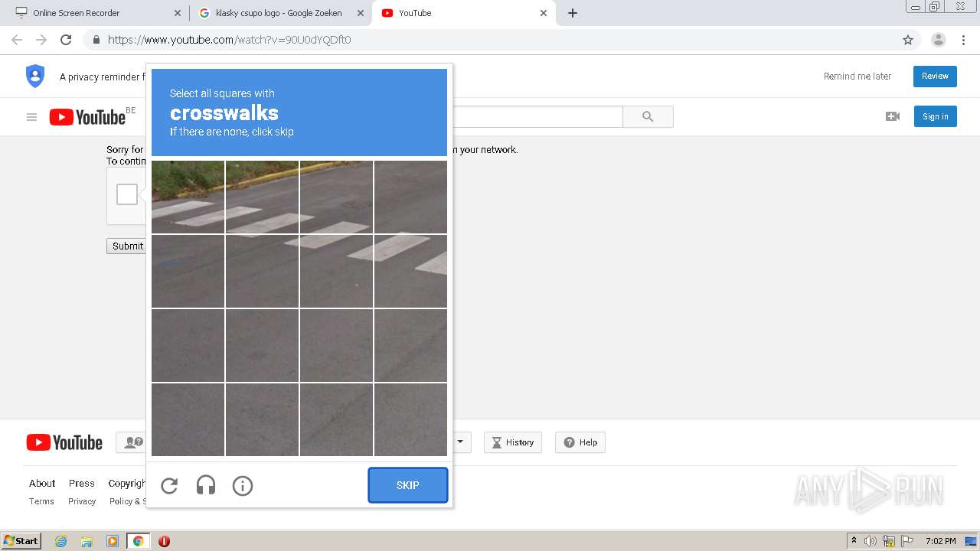Select the Chrome taskbar button
This screenshot has height=551, width=980.
(x=138, y=541)
